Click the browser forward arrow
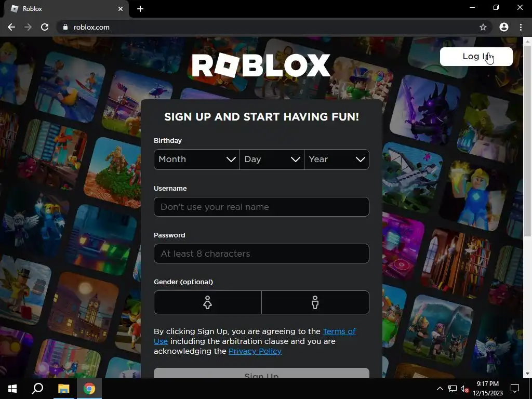The height and width of the screenshot is (399, 532). point(28,27)
